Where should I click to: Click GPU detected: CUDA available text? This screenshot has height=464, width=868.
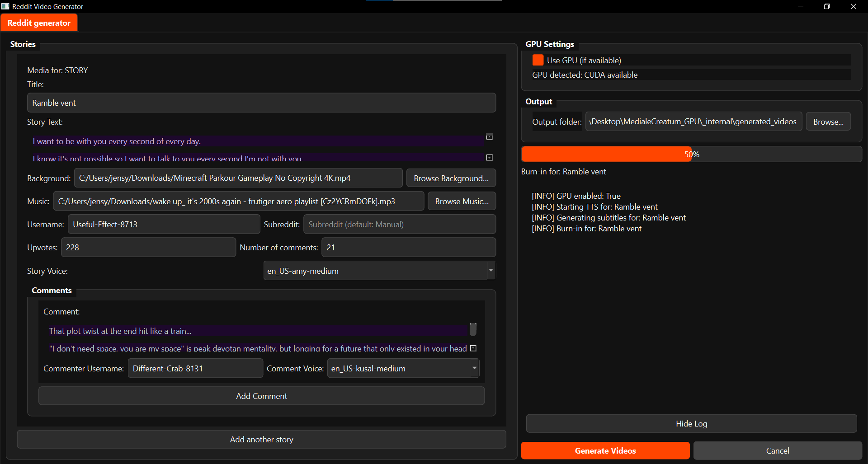(x=585, y=75)
